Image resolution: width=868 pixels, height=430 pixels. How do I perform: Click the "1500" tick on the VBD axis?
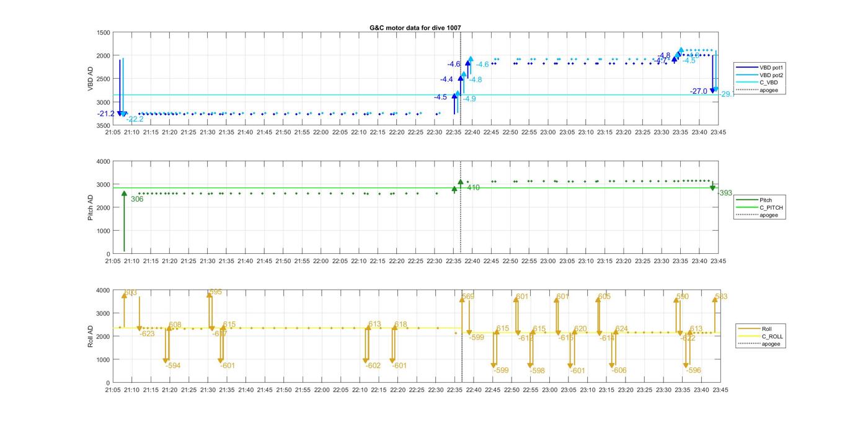[104, 32]
